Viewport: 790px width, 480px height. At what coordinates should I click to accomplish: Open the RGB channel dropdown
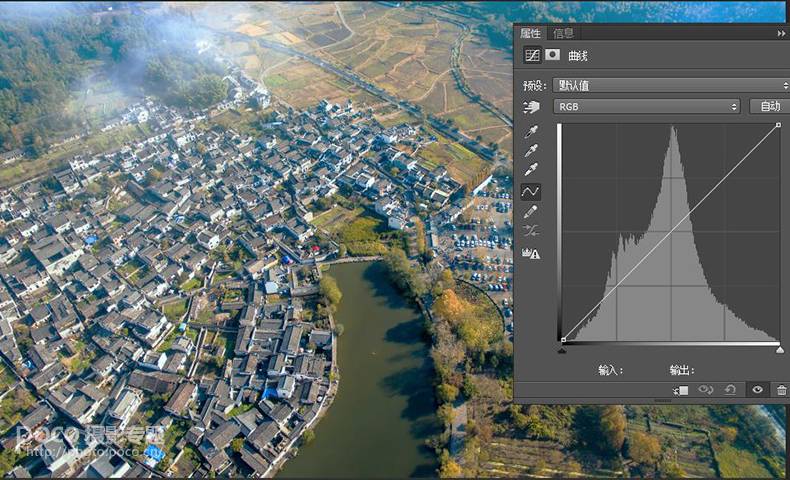(x=646, y=106)
